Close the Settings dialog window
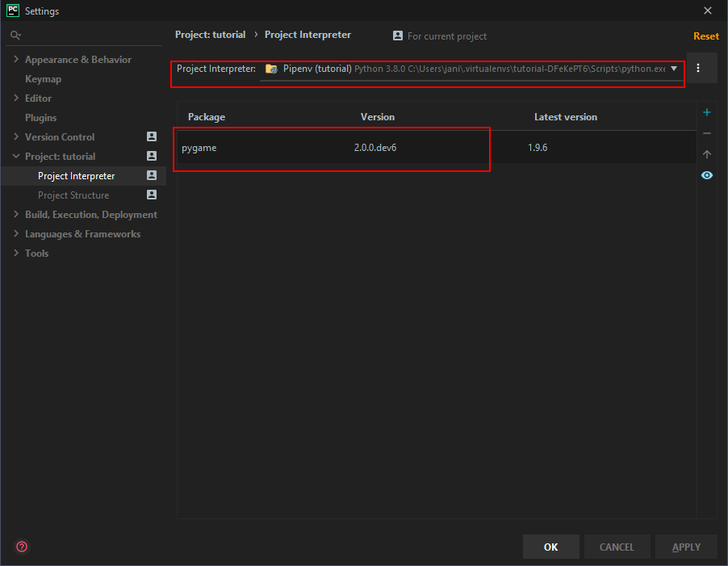Image resolution: width=728 pixels, height=566 pixels. point(708,10)
